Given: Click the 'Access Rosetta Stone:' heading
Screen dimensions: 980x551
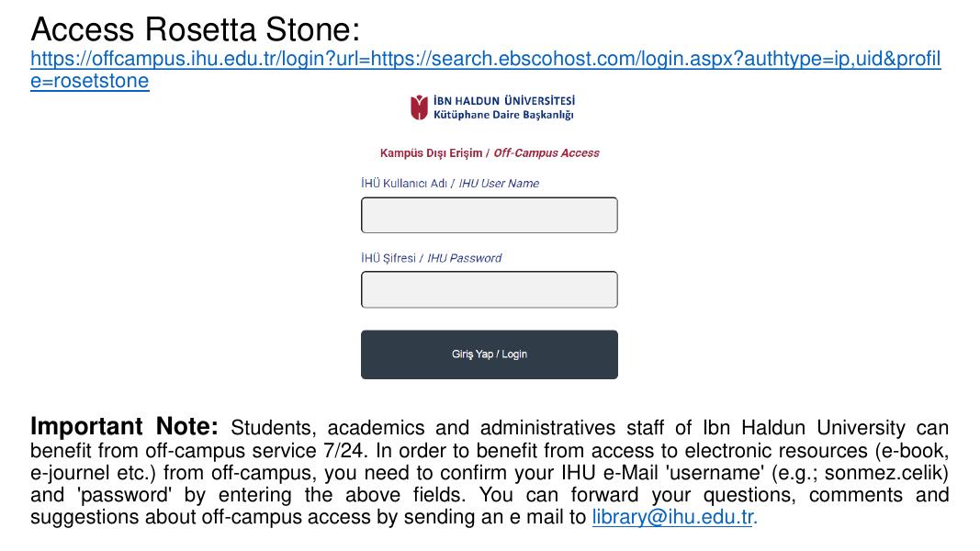Looking at the screenshot, I should coord(195,29).
